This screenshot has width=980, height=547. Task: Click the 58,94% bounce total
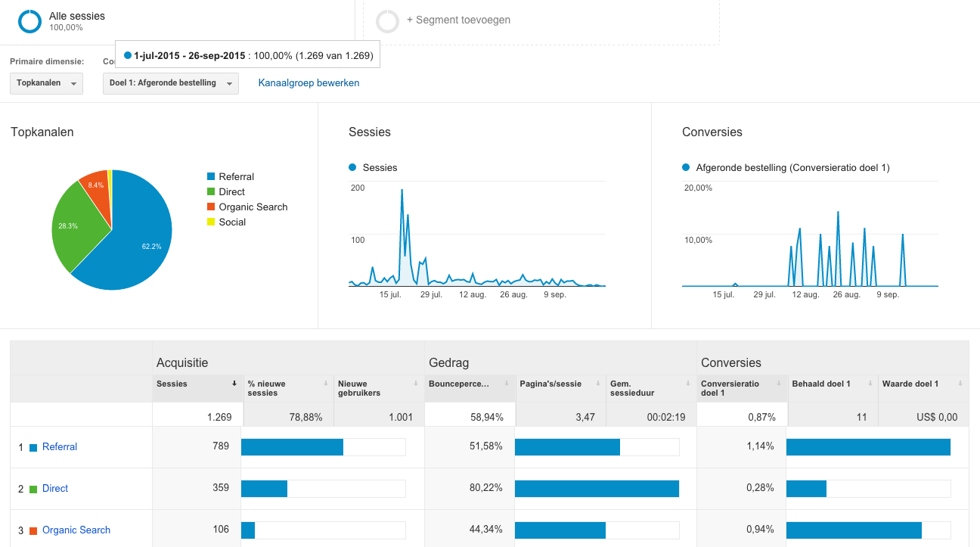point(486,417)
